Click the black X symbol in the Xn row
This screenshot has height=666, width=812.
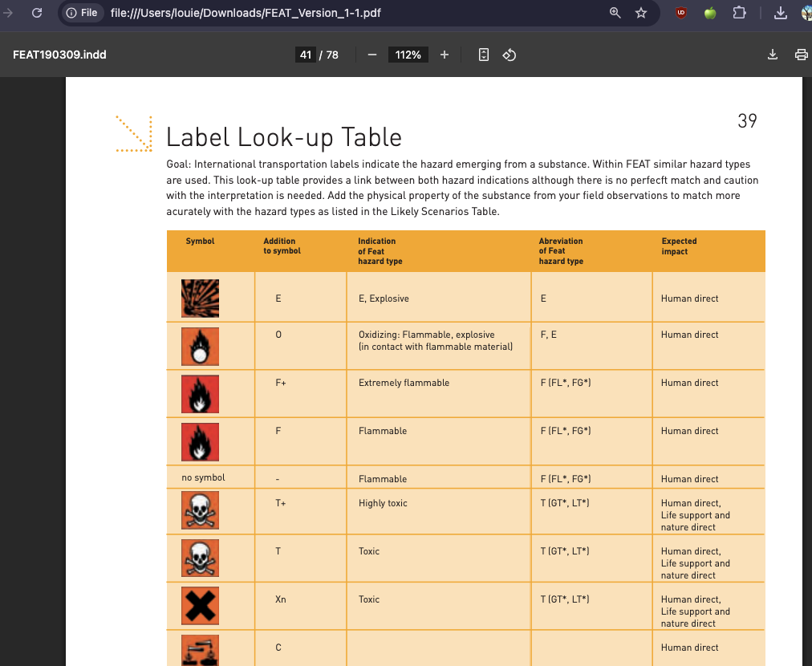pos(200,607)
